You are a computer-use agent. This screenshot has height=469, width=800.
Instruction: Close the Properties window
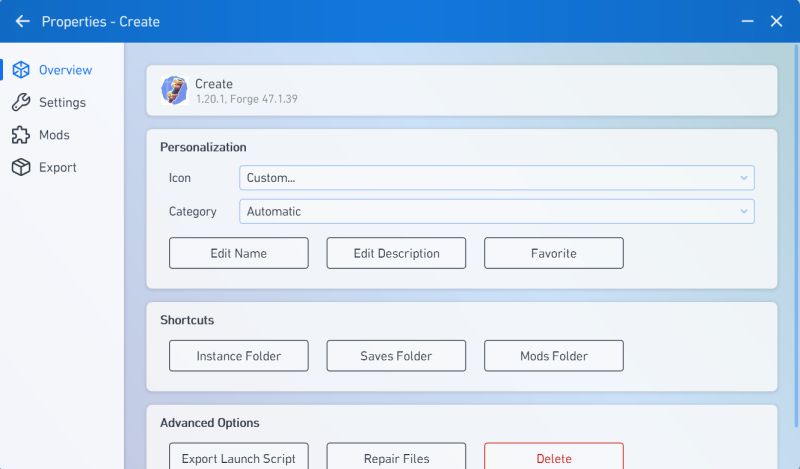[x=777, y=21]
